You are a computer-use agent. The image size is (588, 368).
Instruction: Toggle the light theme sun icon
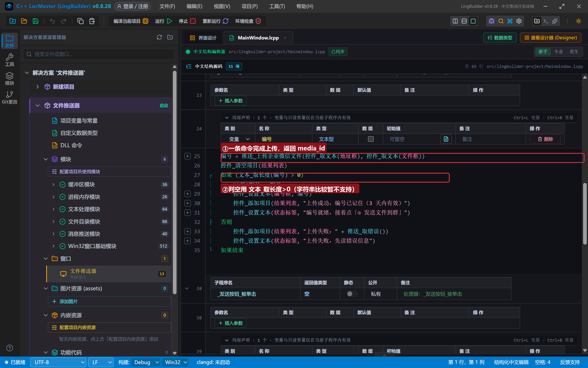[x=579, y=21]
